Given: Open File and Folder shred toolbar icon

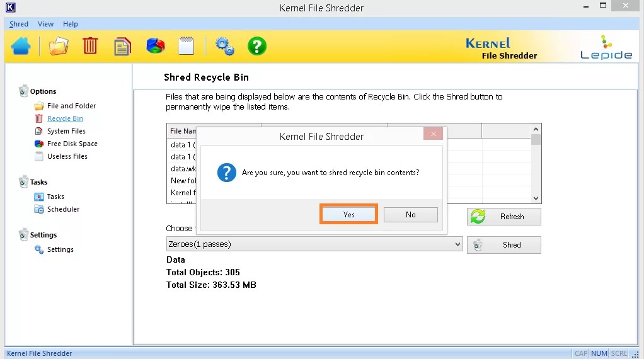Looking at the screenshot, I should pyautogui.click(x=59, y=46).
